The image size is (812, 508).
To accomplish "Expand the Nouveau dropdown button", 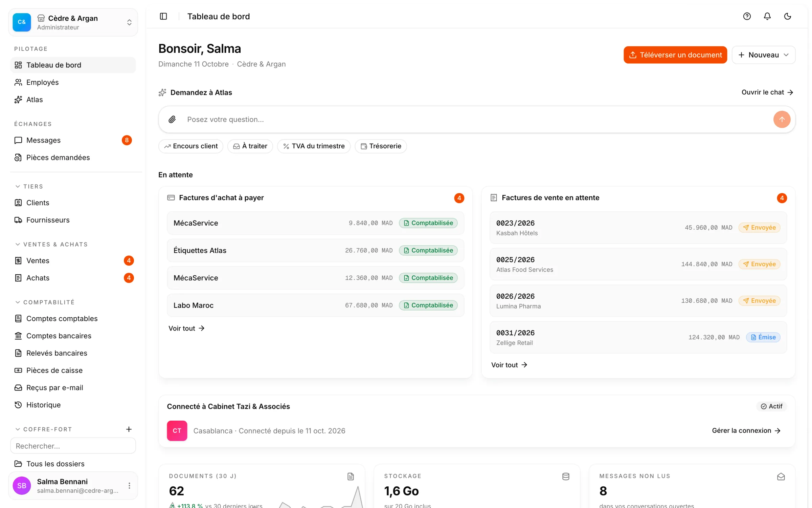I will click(763, 55).
